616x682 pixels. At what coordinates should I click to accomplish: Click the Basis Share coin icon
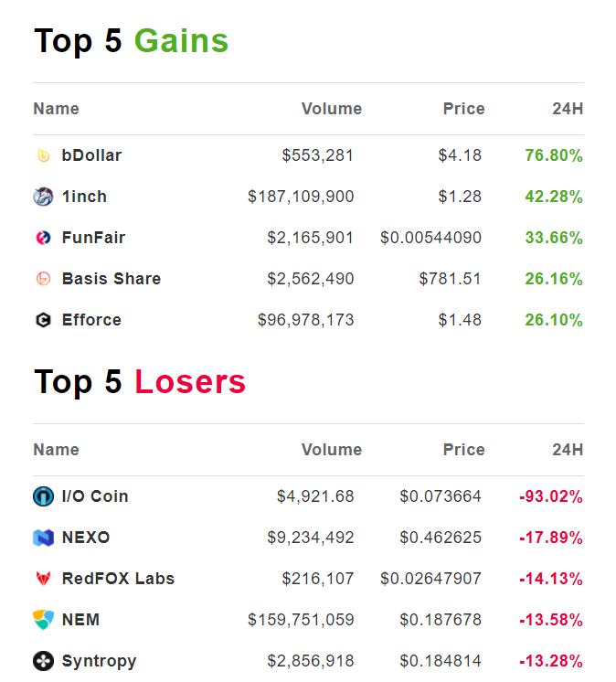pos(44,279)
